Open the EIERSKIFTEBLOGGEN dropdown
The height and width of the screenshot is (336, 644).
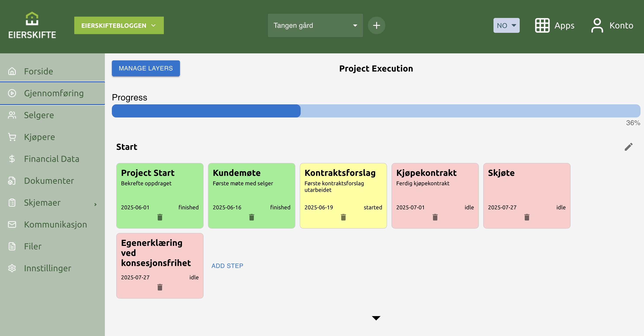(119, 25)
